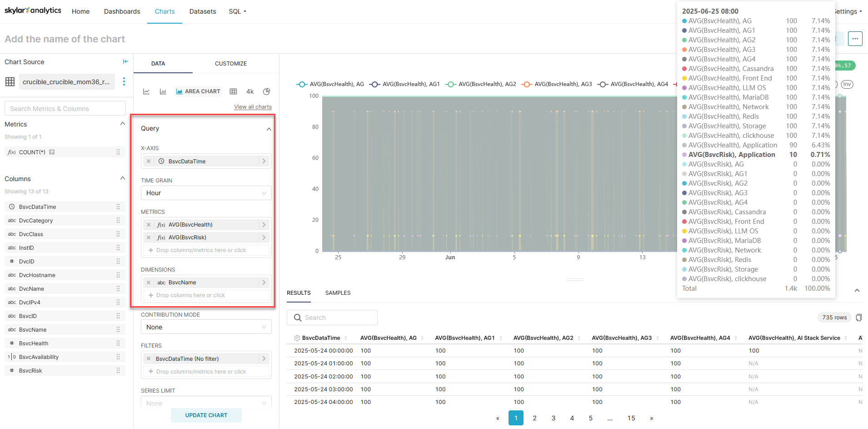Open the Contribution Mode dropdown
This screenshot has height=429, width=868.
tap(206, 327)
